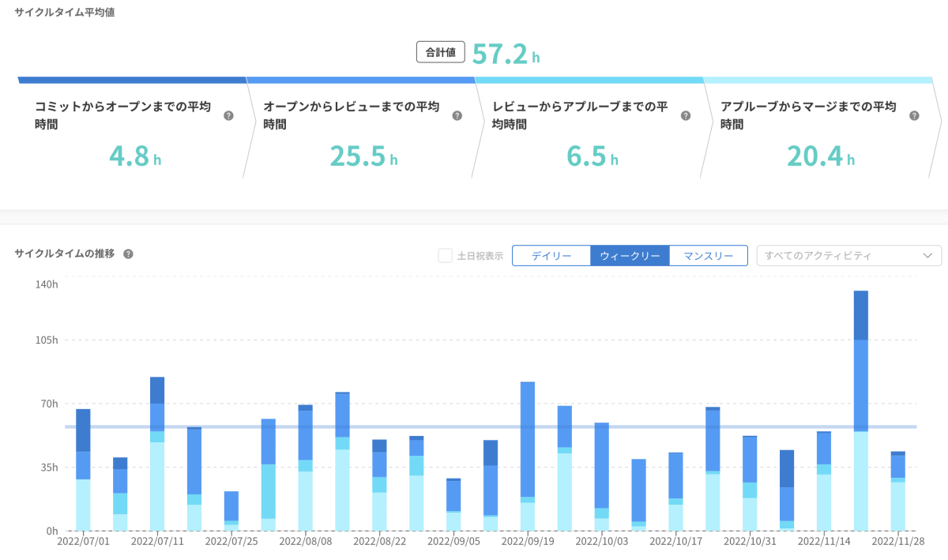The image size is (948, 560).
Task: Click the 合計値 button
Action: pyautogui.click(x=441, y=52)
